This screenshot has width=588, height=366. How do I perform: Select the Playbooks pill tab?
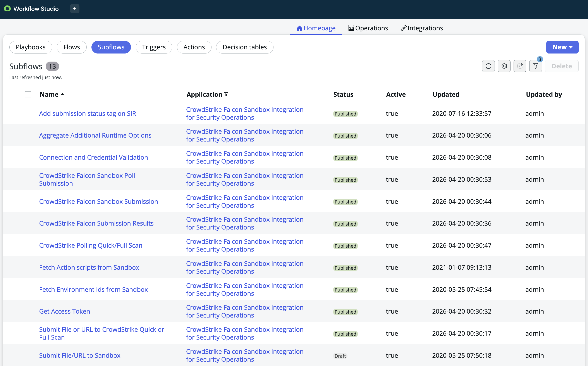[31, 47]
